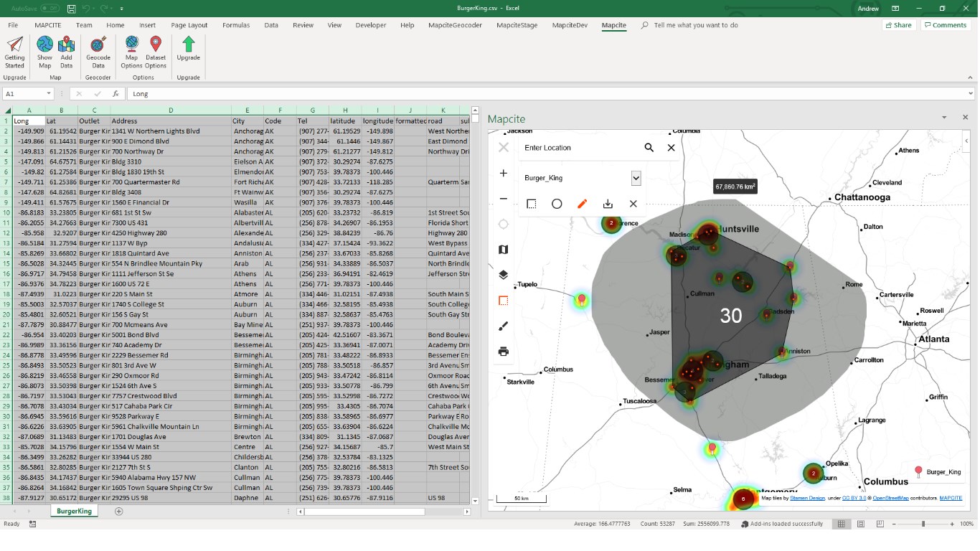Clear the Enter Location search box

(x=671, y=148)
